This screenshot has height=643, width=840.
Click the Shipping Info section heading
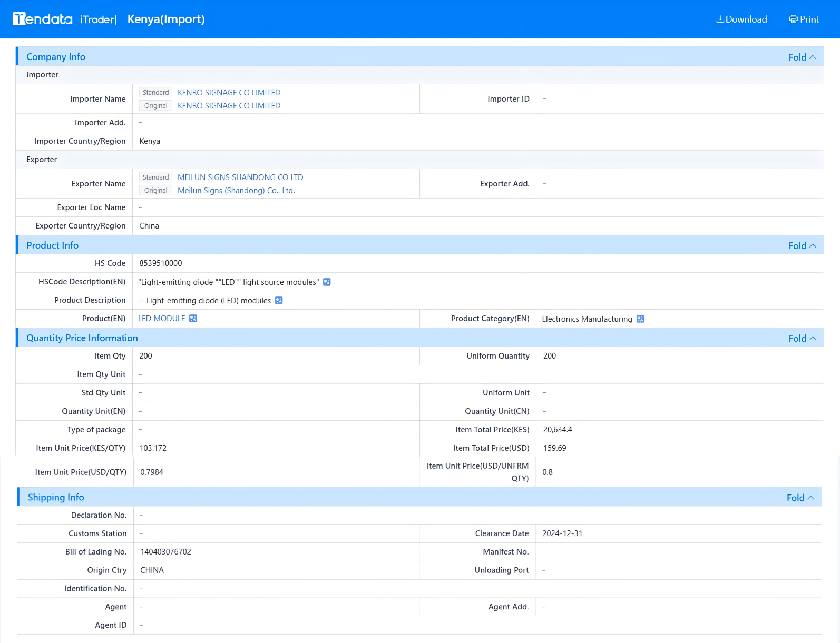[x=56, y=498]
